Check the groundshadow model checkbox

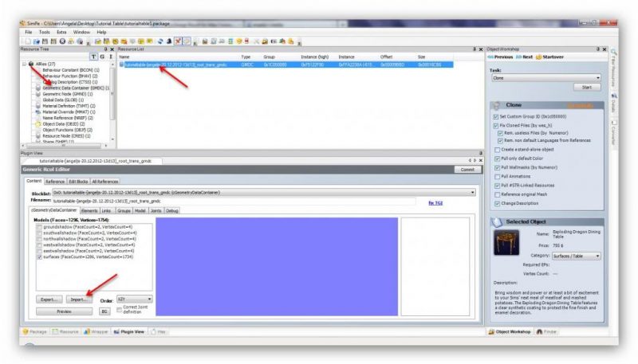40,227
